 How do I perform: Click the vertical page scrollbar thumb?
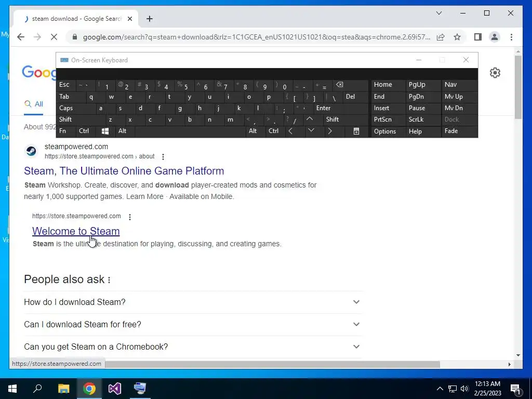click(x=518, y=87)
